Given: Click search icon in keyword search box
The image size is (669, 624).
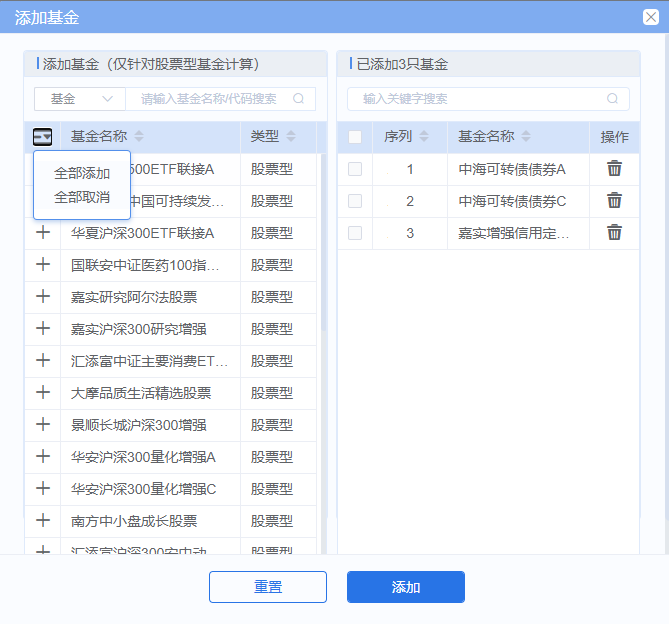Looking at the screenshot, I should 612,99.
